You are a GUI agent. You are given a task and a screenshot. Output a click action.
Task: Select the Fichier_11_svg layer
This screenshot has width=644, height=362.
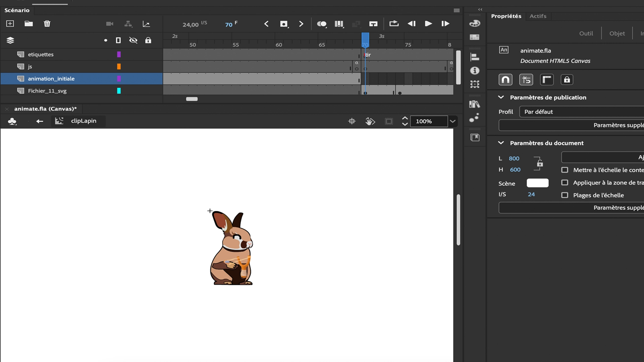[82, 90]
